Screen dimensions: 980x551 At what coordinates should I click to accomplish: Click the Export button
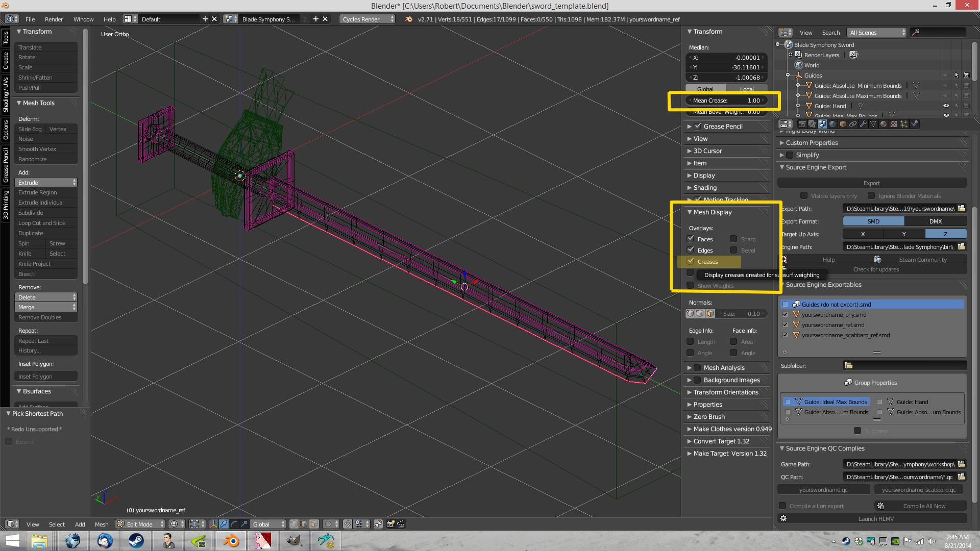click(871, 183)
